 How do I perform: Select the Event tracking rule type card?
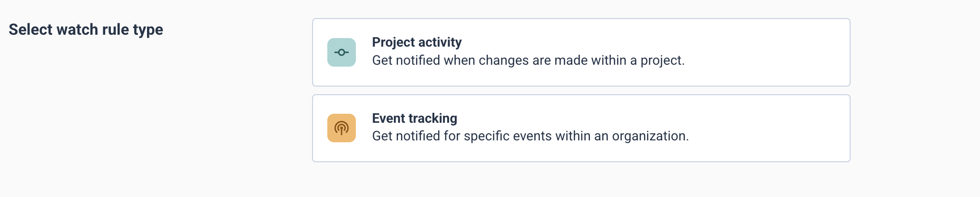click(581, 128)
